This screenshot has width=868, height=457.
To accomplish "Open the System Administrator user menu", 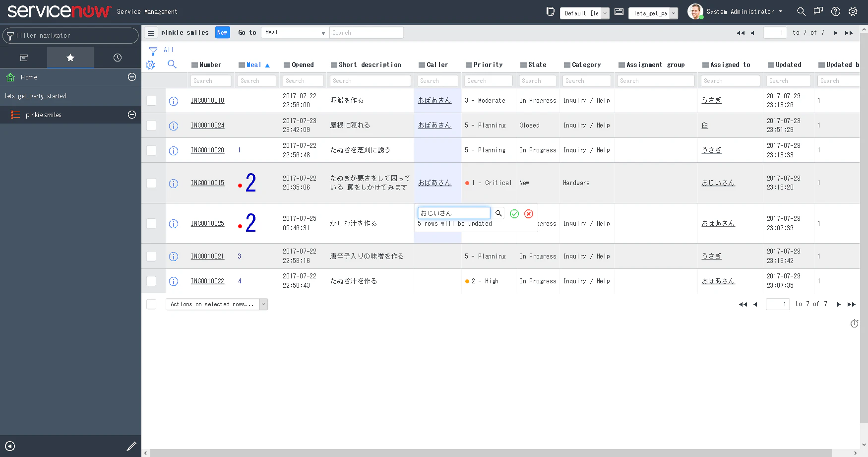I will point(740,11).
